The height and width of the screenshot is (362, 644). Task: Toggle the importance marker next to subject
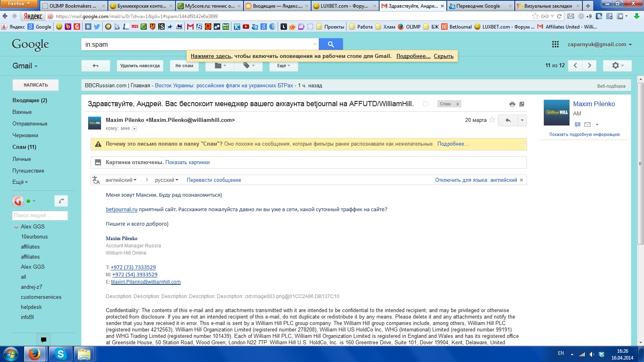425,104
